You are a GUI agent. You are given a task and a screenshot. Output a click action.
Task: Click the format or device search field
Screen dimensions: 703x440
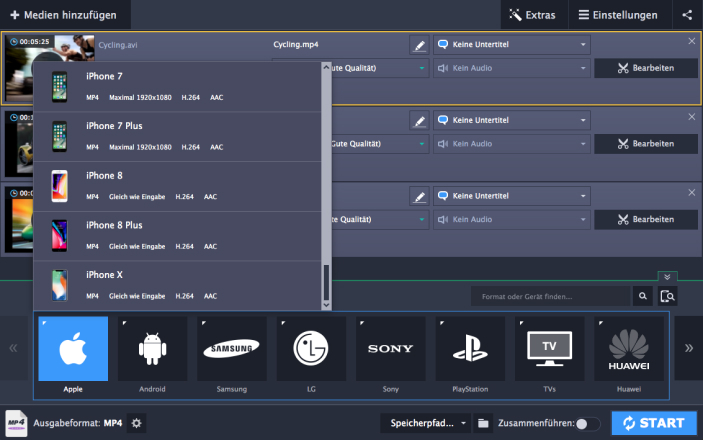click(x=551, y=296)
